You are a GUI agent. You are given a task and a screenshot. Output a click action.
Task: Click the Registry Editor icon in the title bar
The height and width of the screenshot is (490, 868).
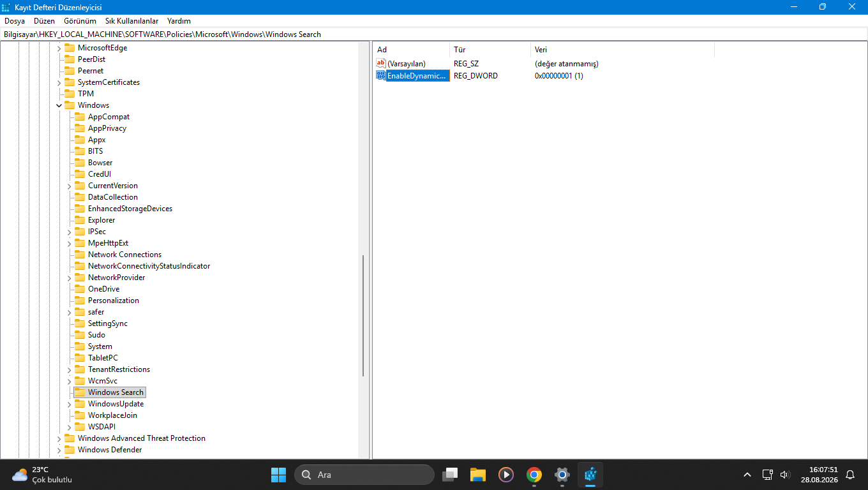point(6,7)
